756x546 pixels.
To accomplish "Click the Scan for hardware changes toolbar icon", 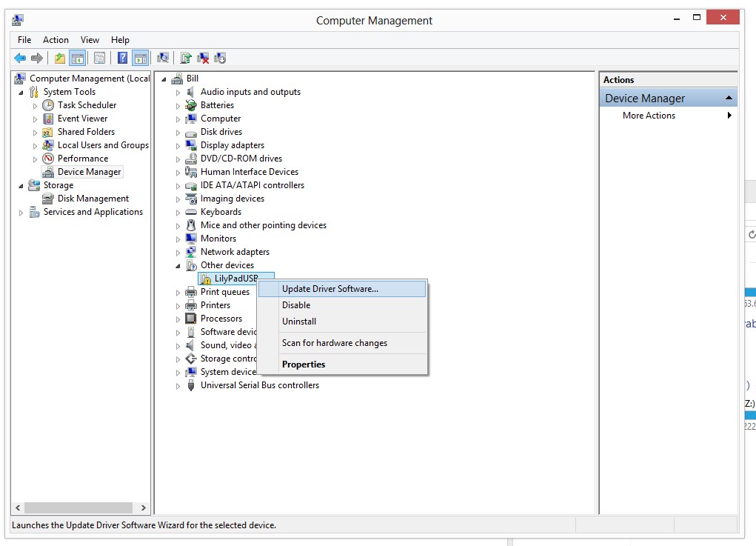I will [x=163, y=59].
